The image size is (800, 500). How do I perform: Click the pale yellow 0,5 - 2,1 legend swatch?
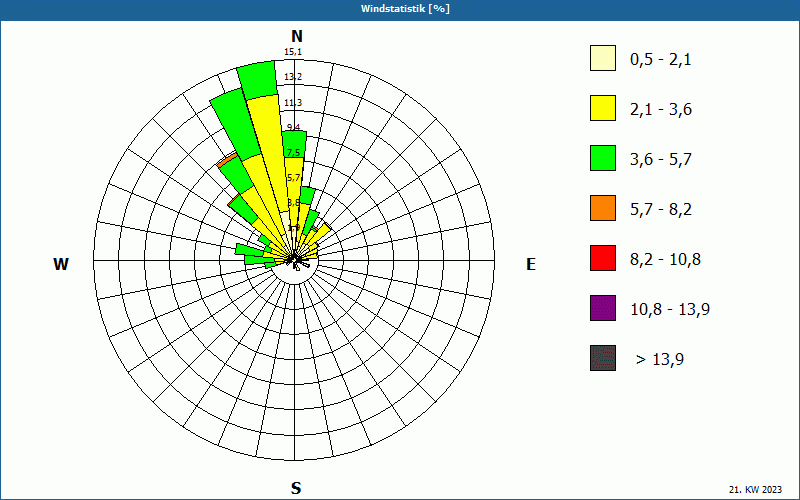click(x=603, y=58)
